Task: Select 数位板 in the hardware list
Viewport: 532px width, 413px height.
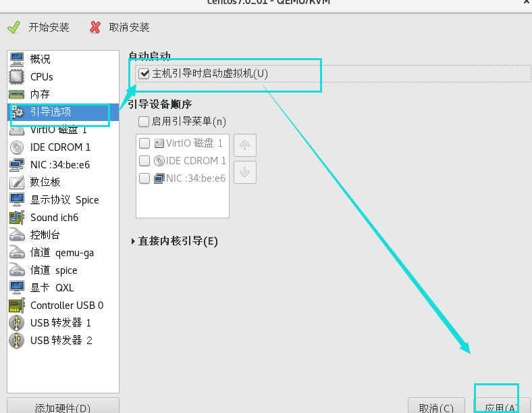Action: click(63, 183)
